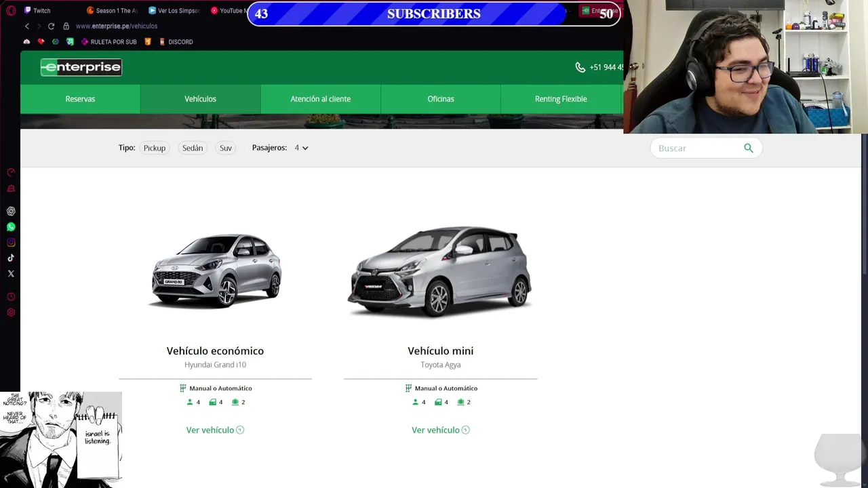The image size is (868, 488).
Task: Open RULETA POR SUB bookmark
Action: tap(108, 41)
